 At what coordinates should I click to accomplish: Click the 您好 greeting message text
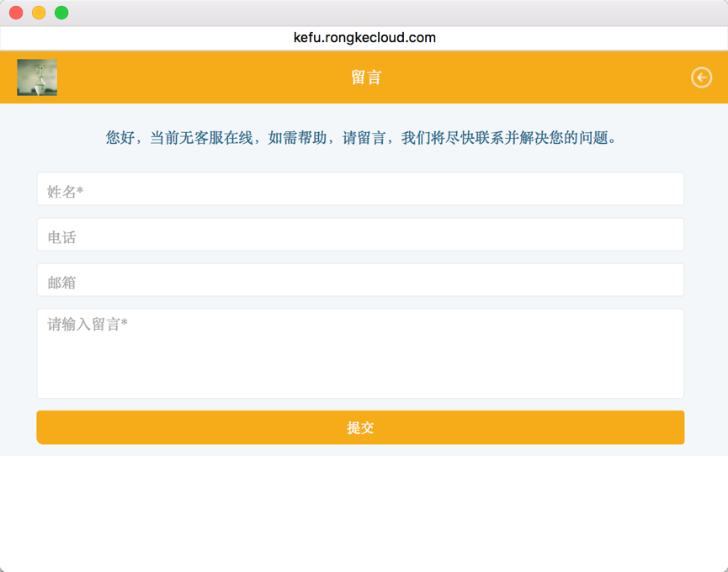[x=362, y=138]
